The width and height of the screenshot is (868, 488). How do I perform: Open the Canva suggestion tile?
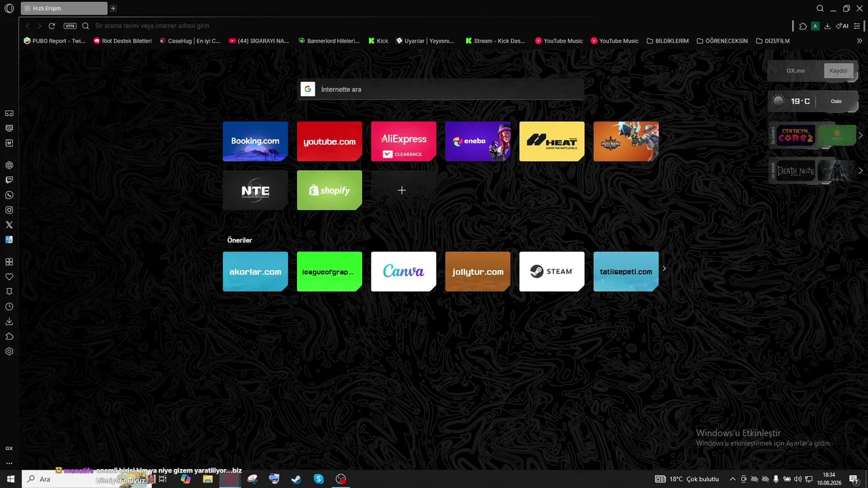click(x=403, y=272)
